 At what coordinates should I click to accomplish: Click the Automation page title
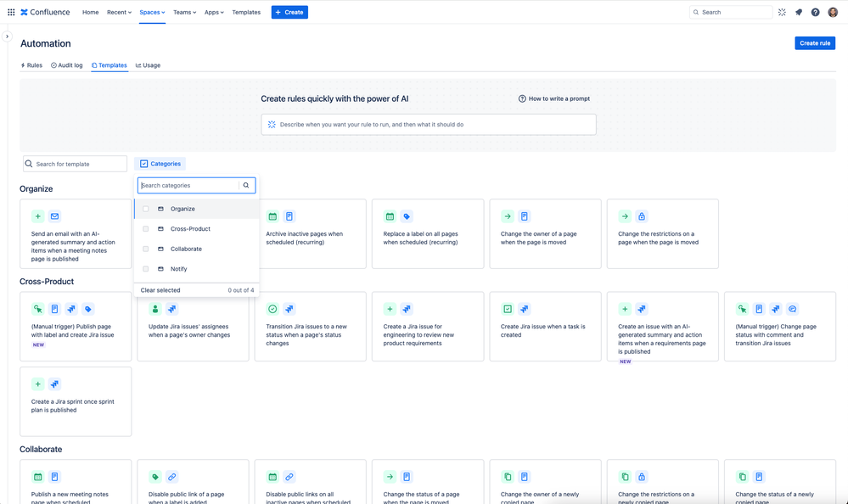(x=46, y=43)
